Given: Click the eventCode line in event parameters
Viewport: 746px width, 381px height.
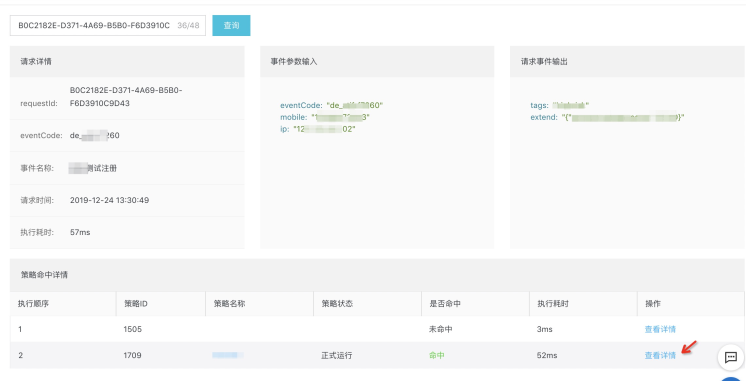Looking at the screenshot, I should (332, 105).
